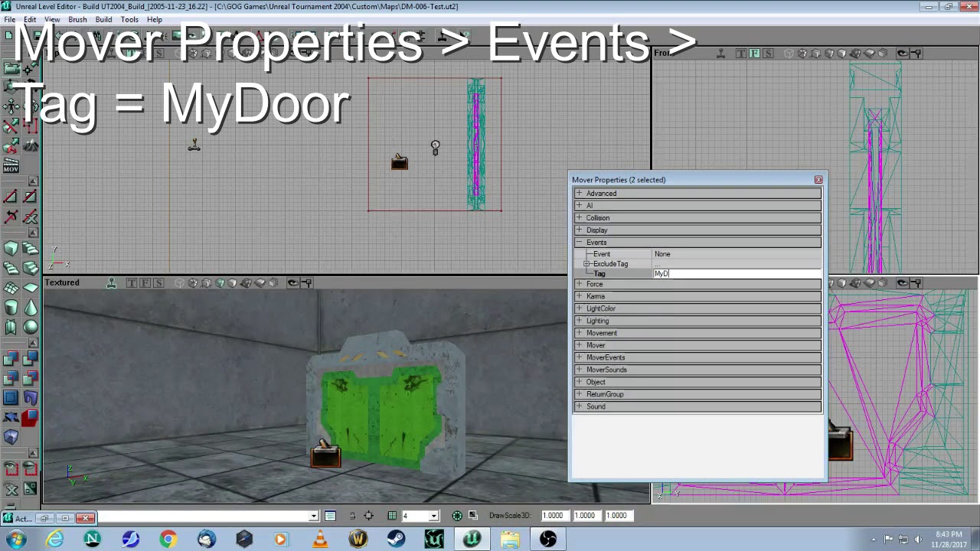Click the command line text input
Image resolution: width=980 pixels, height=551 pixels.
[201, 516]
